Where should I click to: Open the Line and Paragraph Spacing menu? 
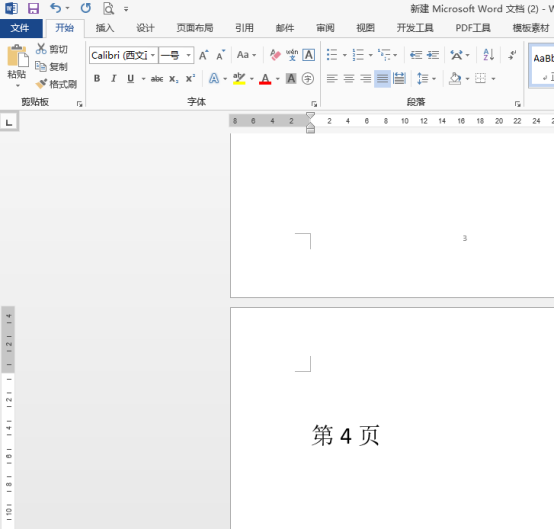pyautogui.click(x=423, y=78)
